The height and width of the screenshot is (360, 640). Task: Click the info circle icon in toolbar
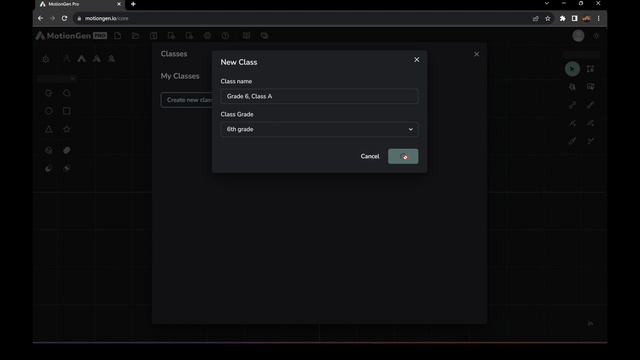click(x=225, y=36)
